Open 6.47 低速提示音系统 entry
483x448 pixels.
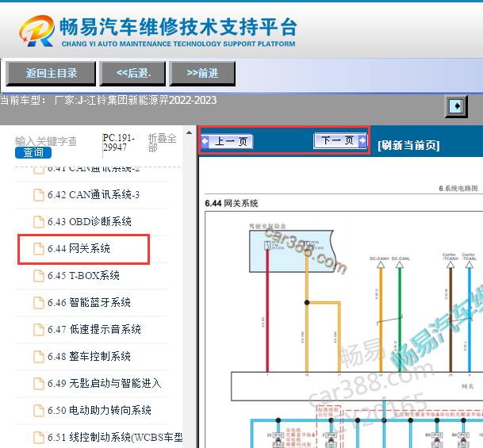tap(94, 329)
